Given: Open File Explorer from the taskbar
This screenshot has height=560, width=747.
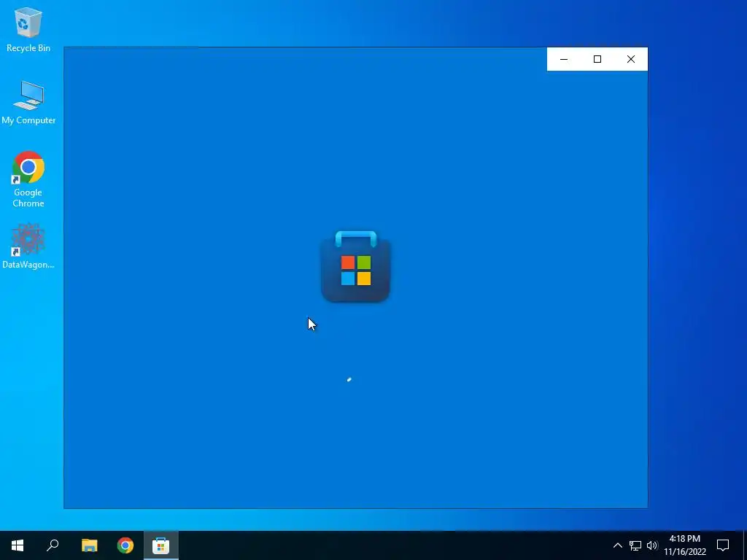Looking at the screenshot, I should [89, 545].
